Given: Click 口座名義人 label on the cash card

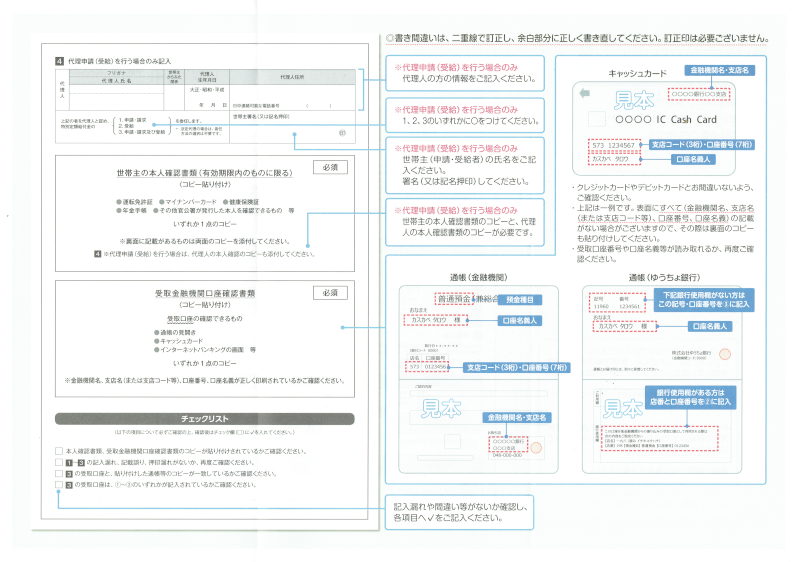Looking at the screenshot, I should tap(693, 159).
